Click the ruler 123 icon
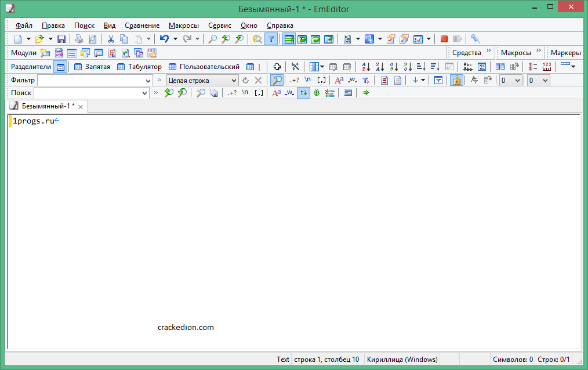588x370 pixels. click(x=547, y=67)
